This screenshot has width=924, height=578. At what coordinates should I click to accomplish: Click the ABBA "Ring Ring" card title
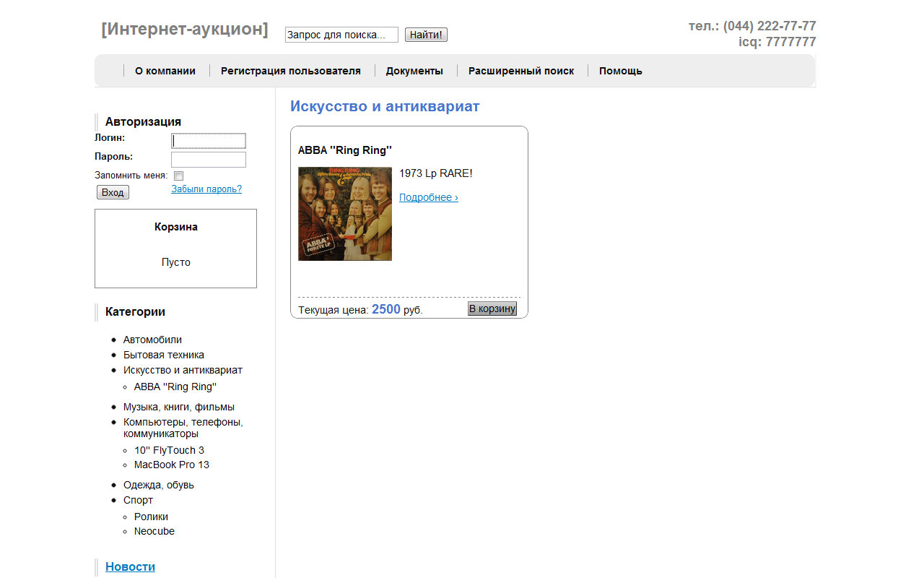[x=345, y=150]
